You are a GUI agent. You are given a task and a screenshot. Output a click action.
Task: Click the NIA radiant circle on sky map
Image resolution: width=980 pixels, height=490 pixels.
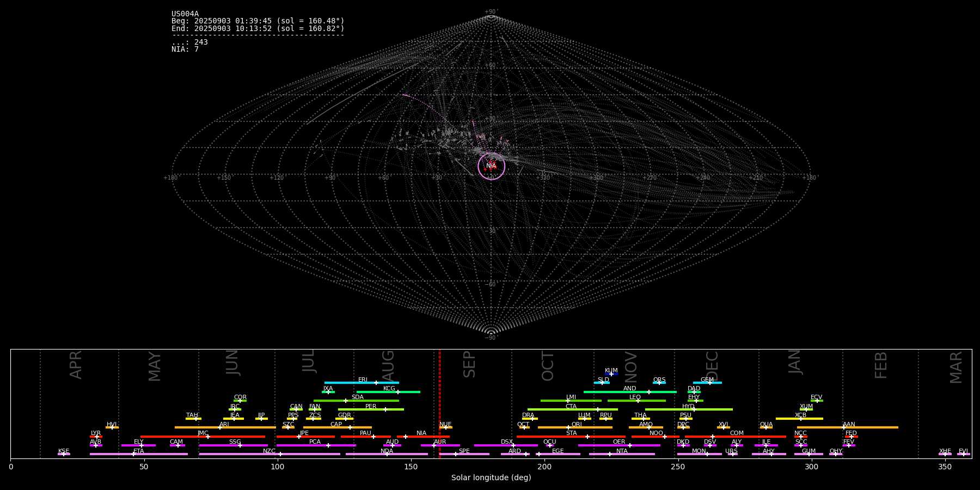click(492, 166)
